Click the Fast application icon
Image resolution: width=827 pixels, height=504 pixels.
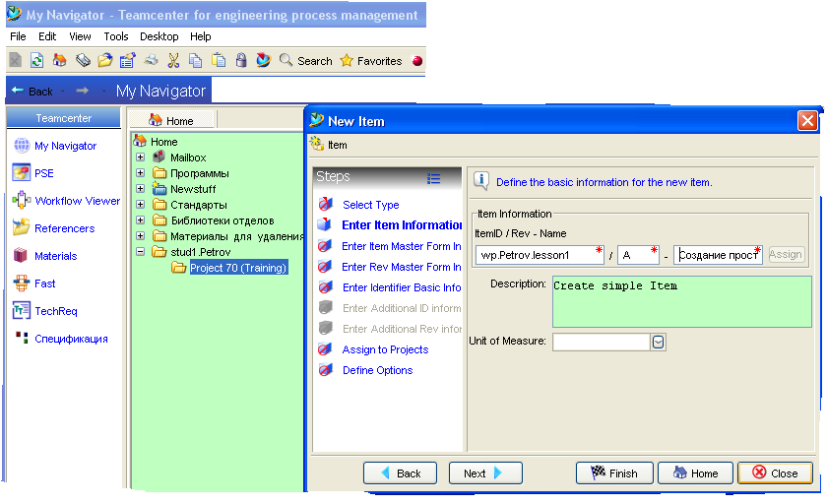tap(22, 283)
